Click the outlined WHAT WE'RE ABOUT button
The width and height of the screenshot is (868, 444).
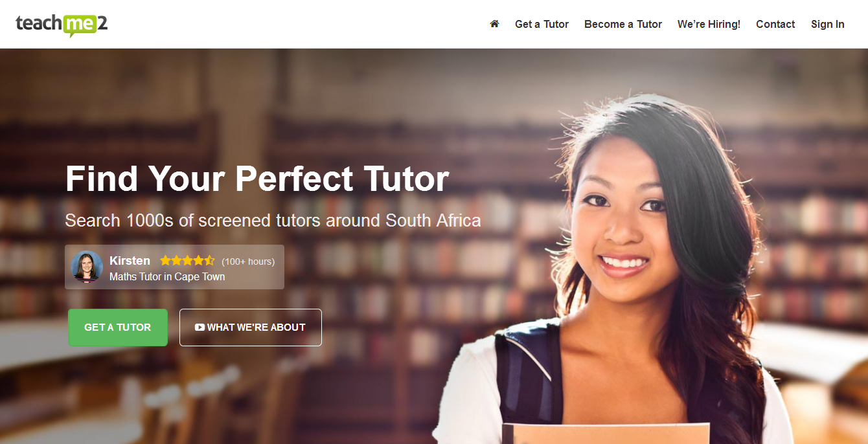coord(251,327)
